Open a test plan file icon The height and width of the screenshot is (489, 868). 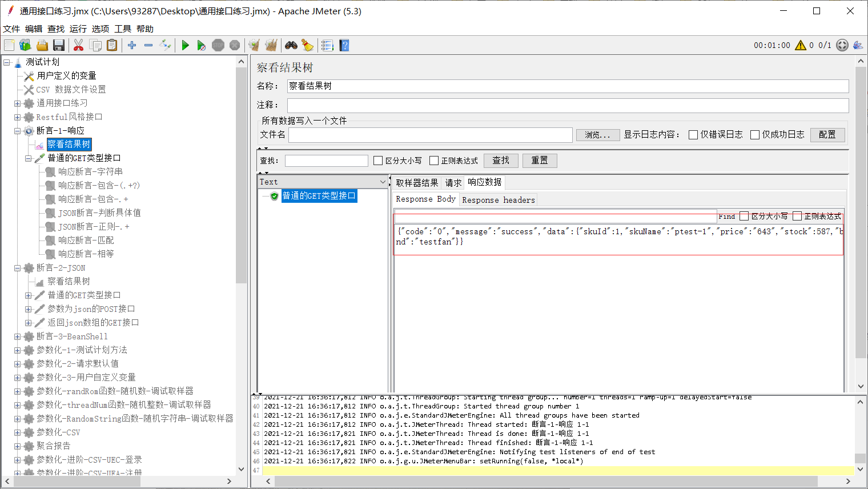tap(42, 45)
